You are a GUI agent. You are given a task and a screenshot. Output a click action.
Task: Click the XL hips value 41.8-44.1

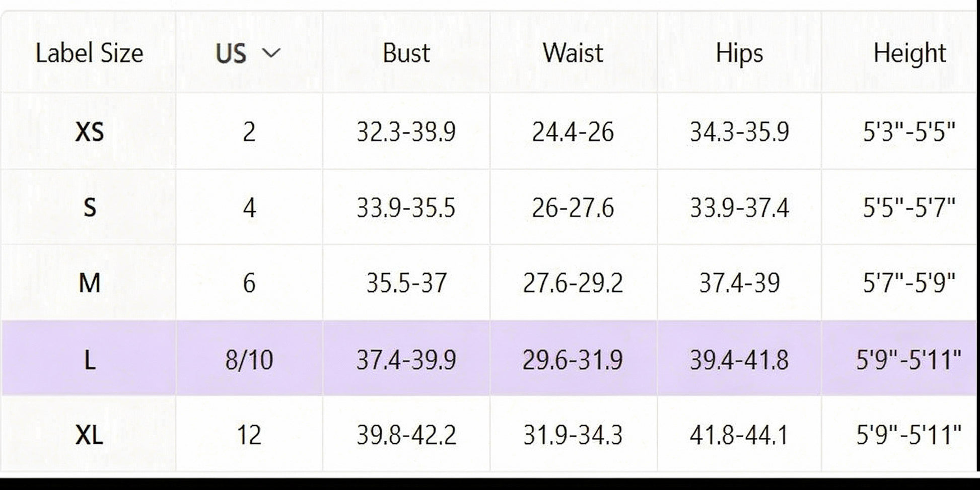pyautogui.click(x=739, y=435)
